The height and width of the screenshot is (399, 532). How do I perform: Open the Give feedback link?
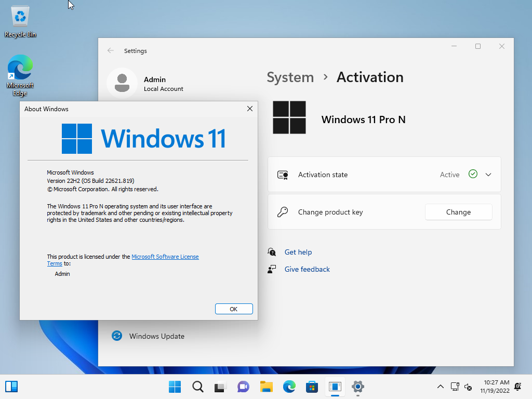[307, 269]
